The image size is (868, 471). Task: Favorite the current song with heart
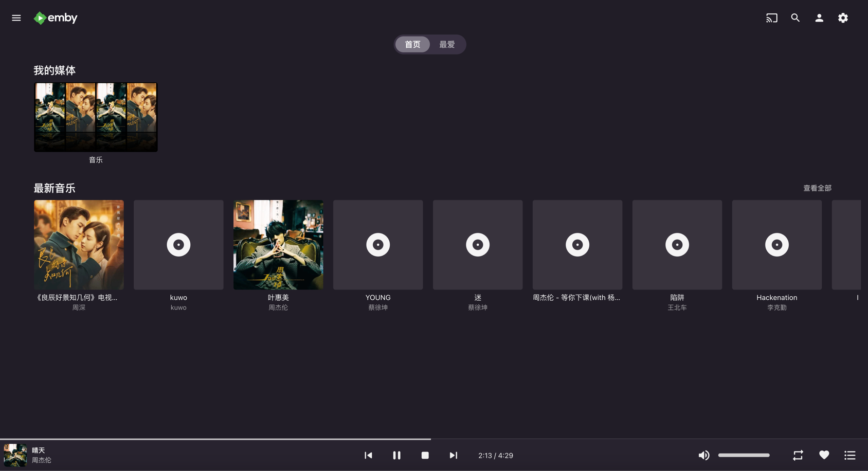(x=824, y=455)
